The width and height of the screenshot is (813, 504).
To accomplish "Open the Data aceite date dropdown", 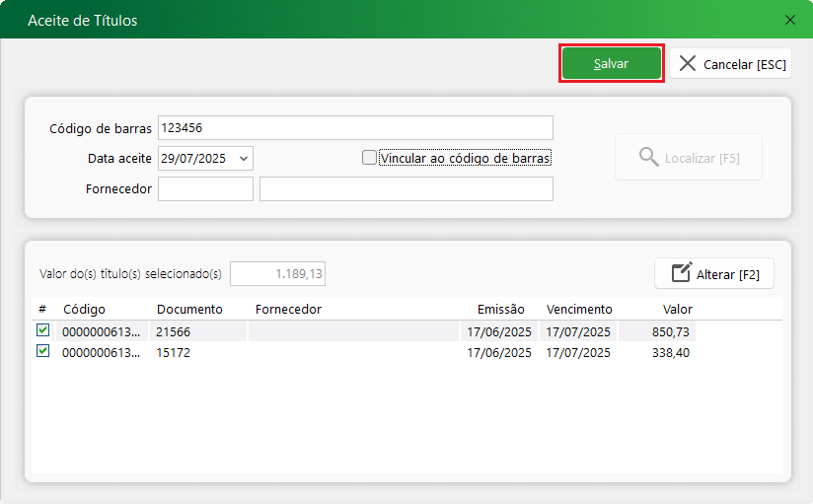I will tap(244, 158).
